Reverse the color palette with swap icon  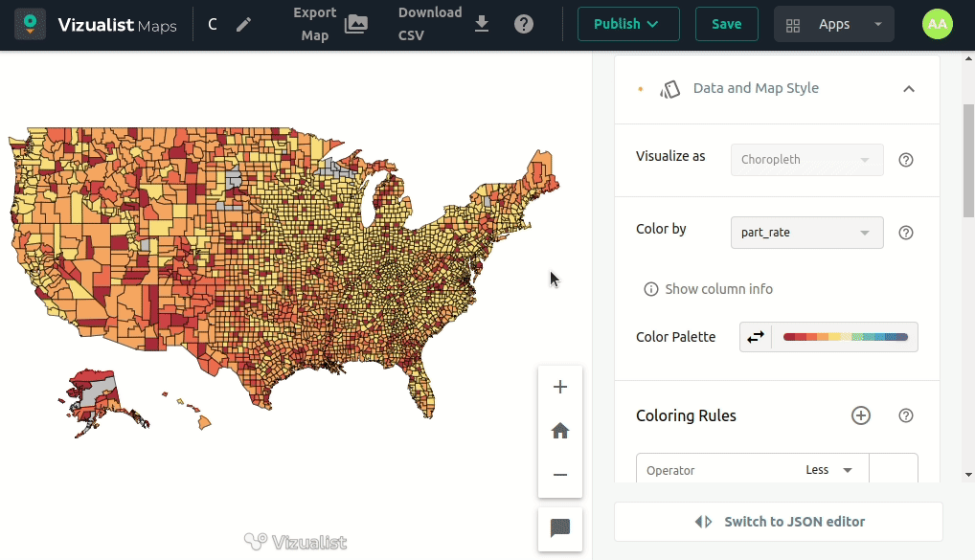coord(756,337)
